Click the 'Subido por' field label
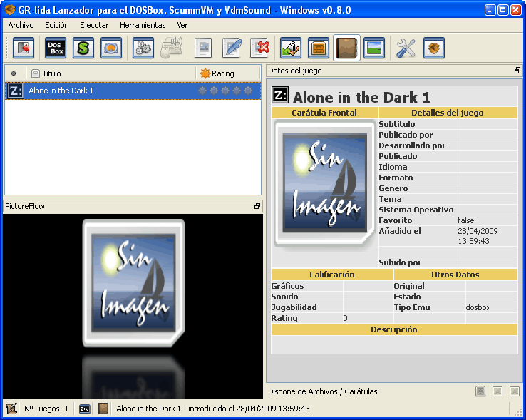 [x=401, y=262]
